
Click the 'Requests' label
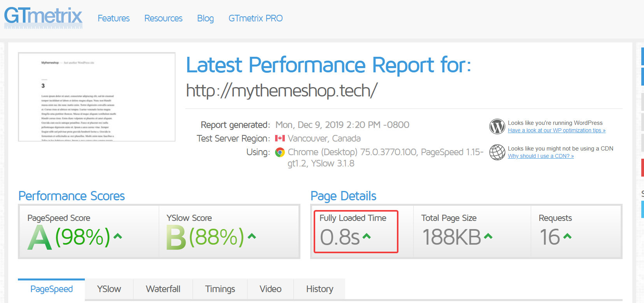click(555, 218)
